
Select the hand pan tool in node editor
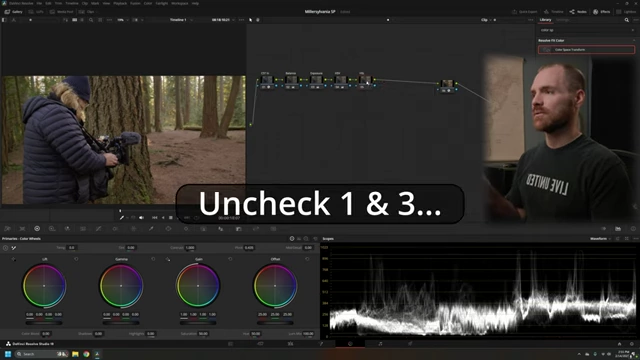(258, 20)
